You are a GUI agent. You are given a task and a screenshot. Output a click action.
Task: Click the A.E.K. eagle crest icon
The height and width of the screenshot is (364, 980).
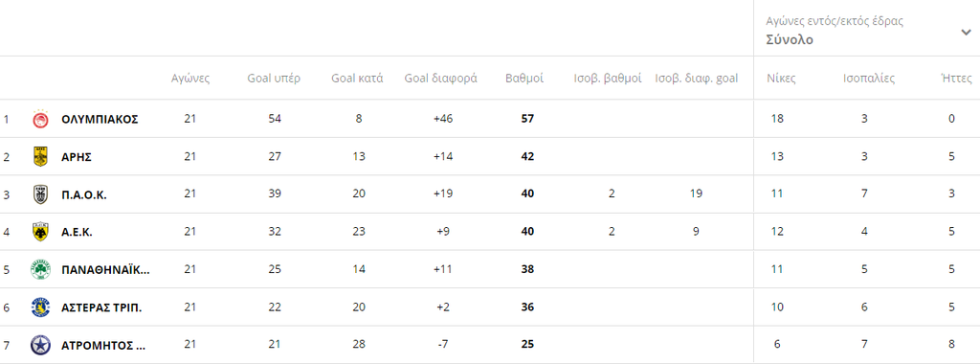pyautogui.click(x=40, y=232)
